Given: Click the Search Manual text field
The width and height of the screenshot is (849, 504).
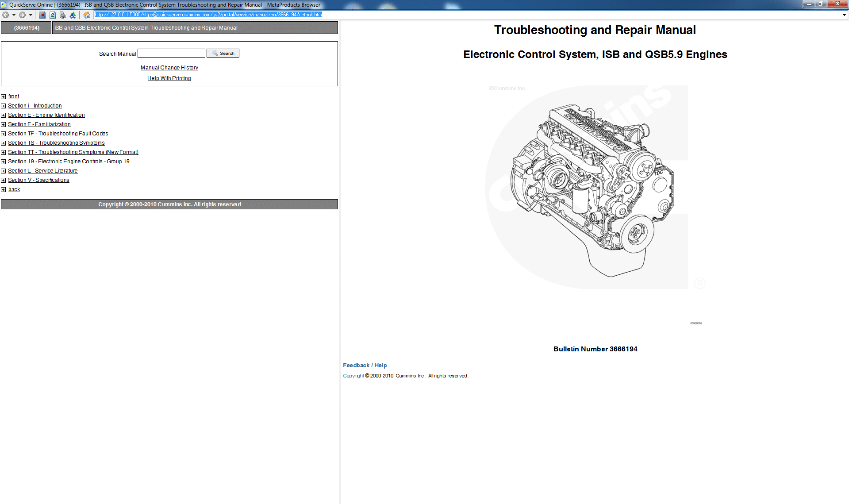Looking at the screenshot, I should tap(172, 53).
